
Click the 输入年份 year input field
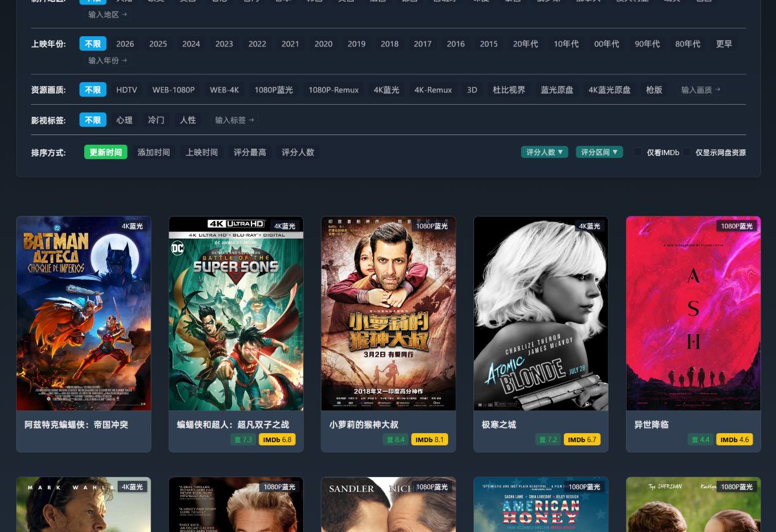coord(107,60)
